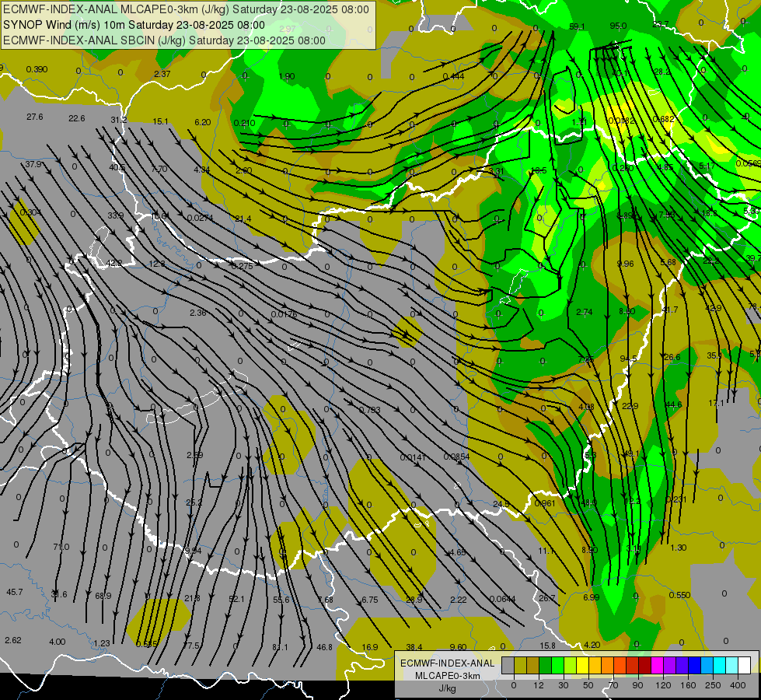This screenshot has height=700, width=761.
Task: Click the map value 38.4
Action: (x=414, y=647)
